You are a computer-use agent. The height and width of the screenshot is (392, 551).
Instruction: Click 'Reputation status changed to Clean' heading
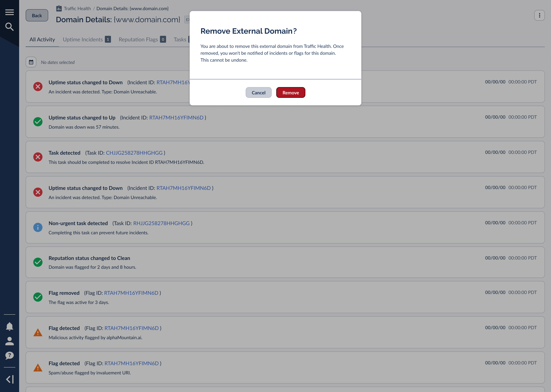(x=89, y=258)
